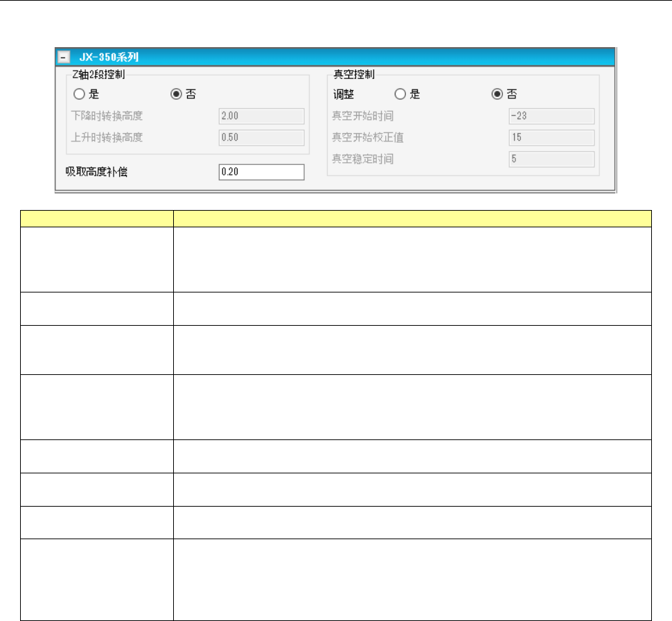The image size is (672, 621).
Task: Click the 调整 label
Action: pyautogui.click(x=344, y=94)
